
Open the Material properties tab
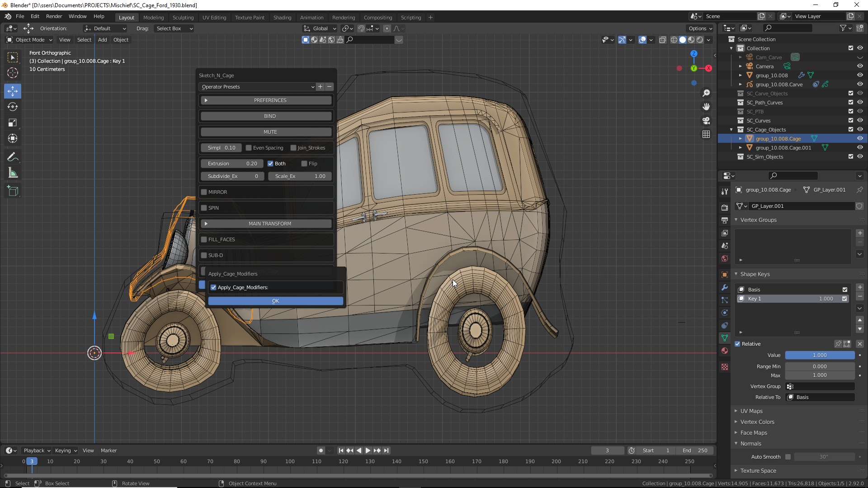[725, 351]
